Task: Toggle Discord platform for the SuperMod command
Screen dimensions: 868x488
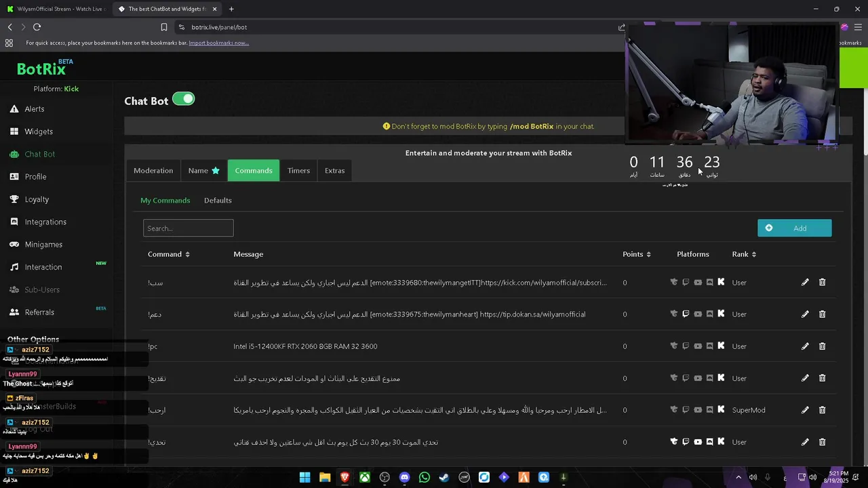Action: point(709,410)
